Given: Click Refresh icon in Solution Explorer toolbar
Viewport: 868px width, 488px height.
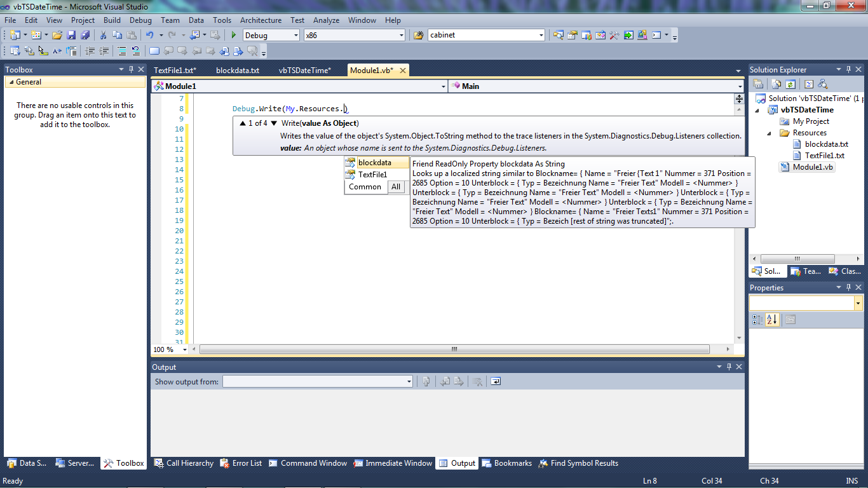Looking at the screenshot, I should [x=790, y=84].
